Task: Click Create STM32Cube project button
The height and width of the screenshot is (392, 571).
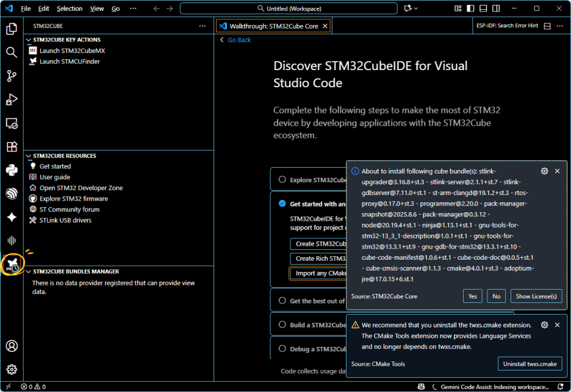Action: pos(318,244)
